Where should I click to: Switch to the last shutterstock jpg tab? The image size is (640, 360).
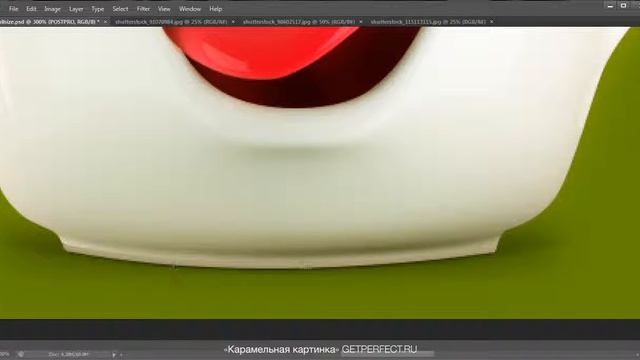click(428, 22)
